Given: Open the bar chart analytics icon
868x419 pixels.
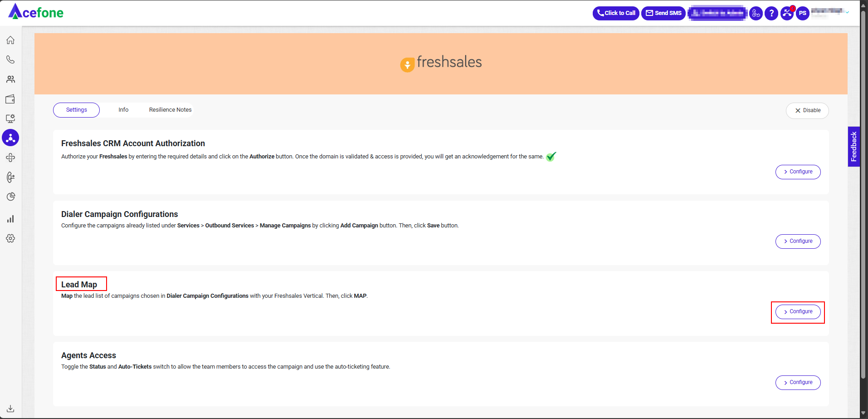Looking at the screenshot, I should coord(10,219).
